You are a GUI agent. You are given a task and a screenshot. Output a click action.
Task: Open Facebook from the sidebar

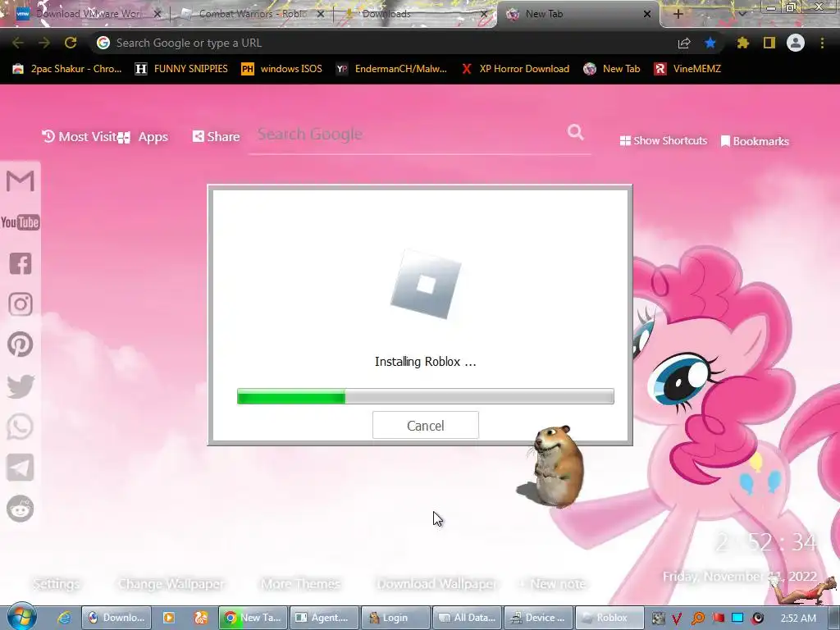coord(21,263)
